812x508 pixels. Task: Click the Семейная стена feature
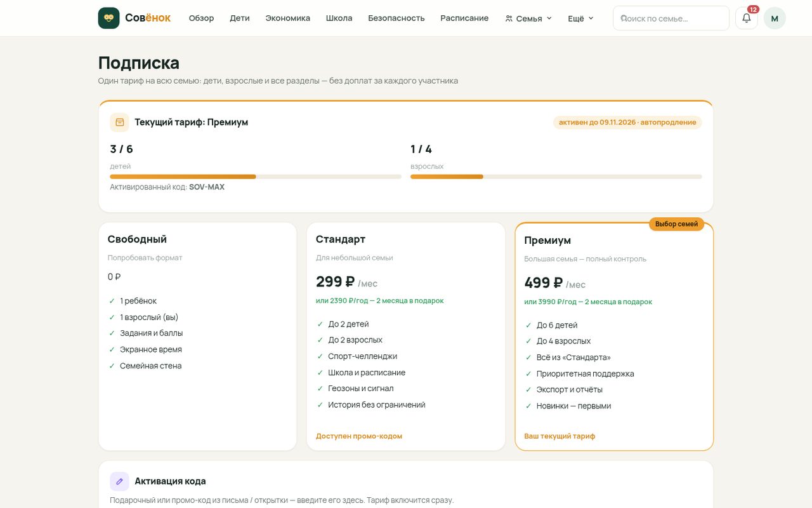[x=150, y=366]
